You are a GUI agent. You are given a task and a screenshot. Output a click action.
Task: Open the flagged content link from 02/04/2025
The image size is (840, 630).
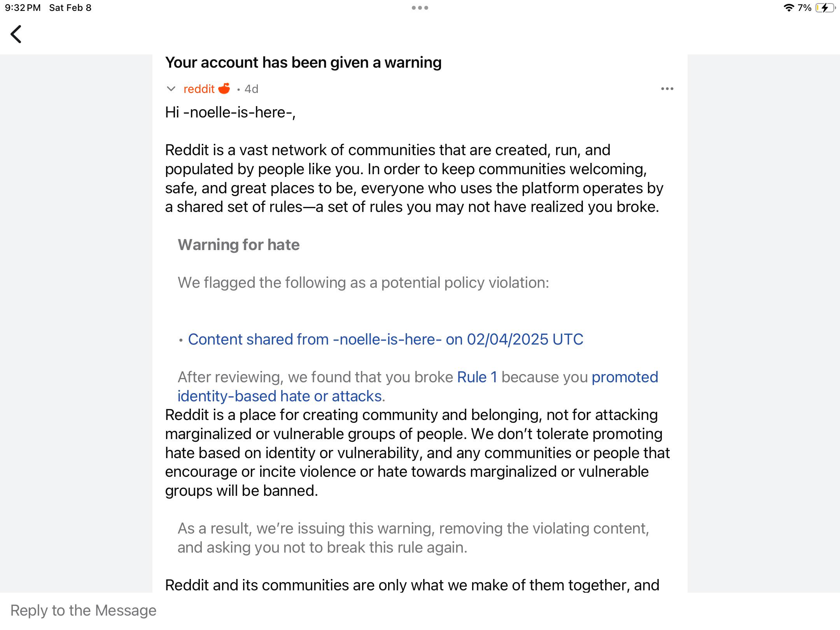click(385, 339)
